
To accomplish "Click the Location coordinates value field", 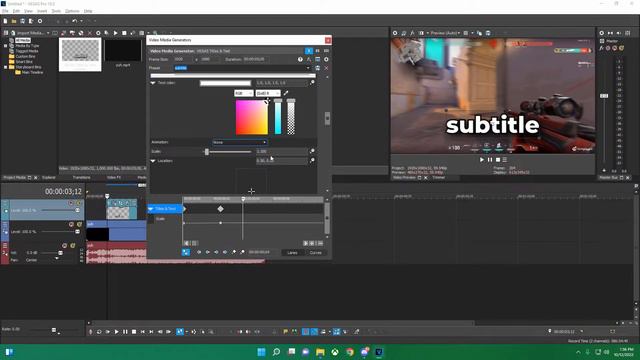I will (281, 161).
